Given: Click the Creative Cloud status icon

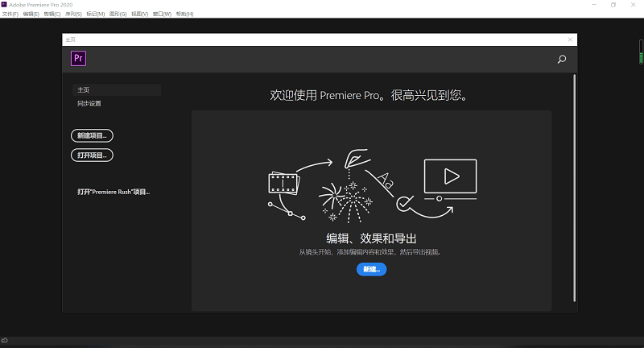Looking at the screenshot, I should 5,340.
